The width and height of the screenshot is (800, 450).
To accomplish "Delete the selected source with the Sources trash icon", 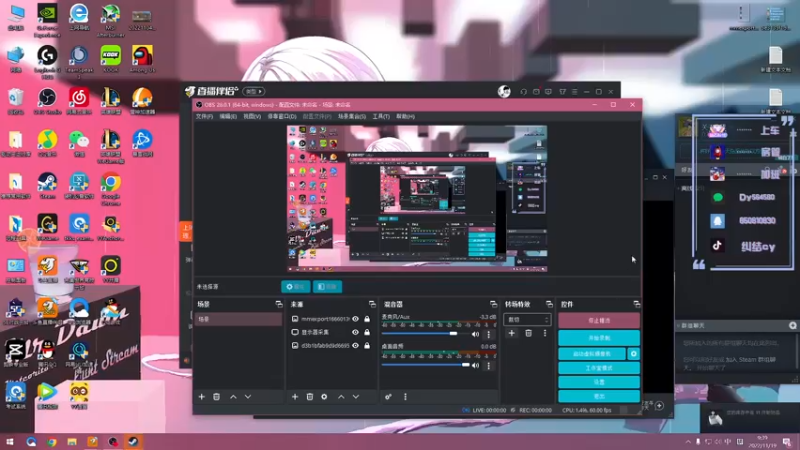I will [x=310, y=396].
